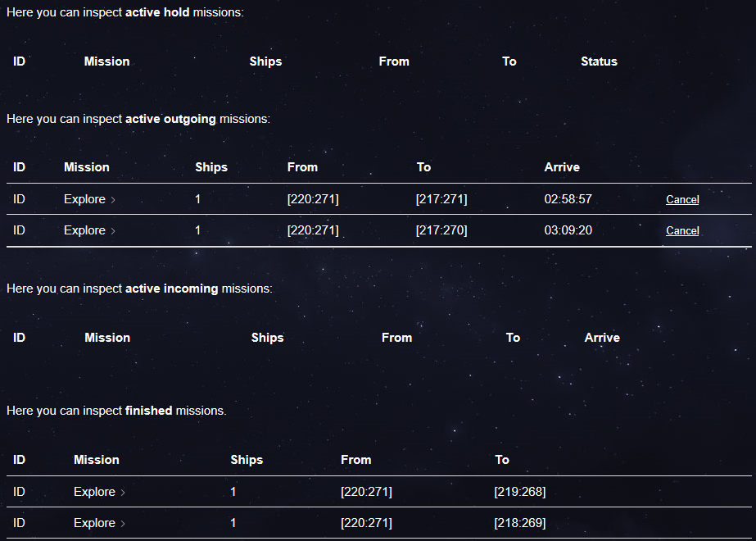Viewport: 756px width, 541px height.
Task: Expand chevron beside Explore mission to [217:270]
Action: click(113, 231)
